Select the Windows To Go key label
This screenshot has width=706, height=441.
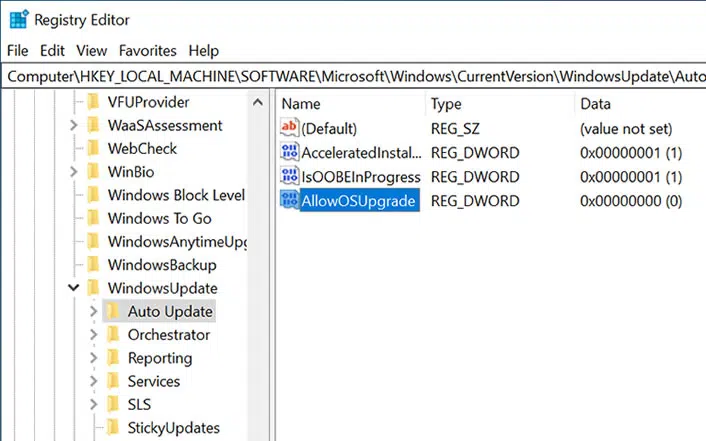point(159,218)
